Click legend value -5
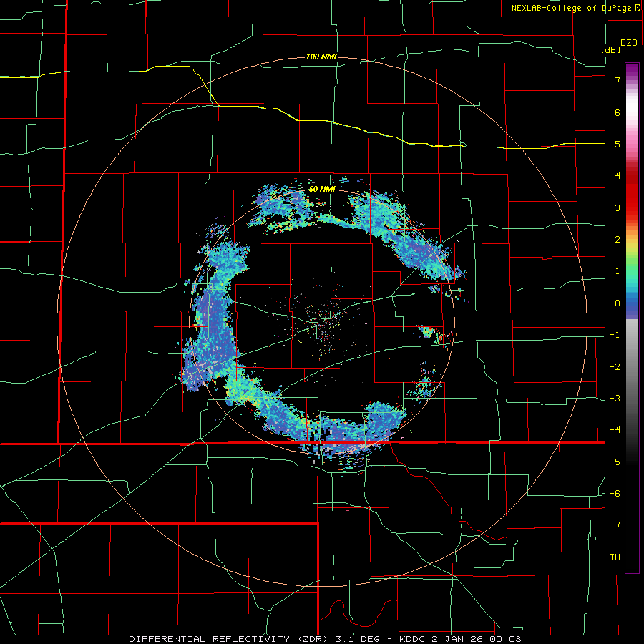644x644 pixels. tap(615, 462)
